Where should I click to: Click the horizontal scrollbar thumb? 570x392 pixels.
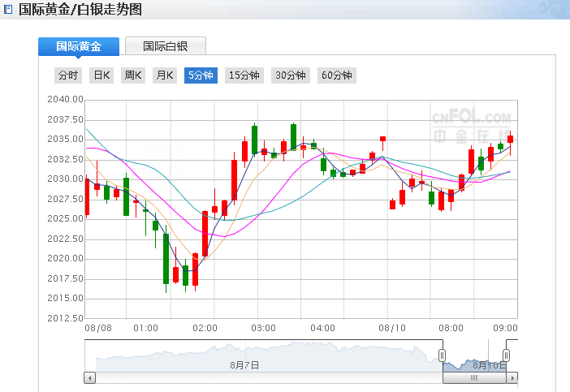[474, 378]
